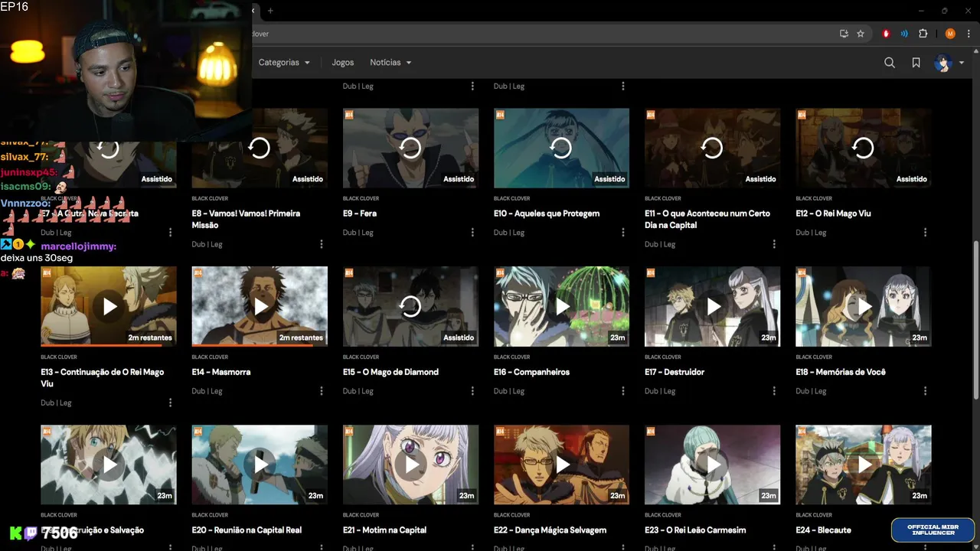
Task: Play episode E21 Motim na Capital
Action: [410, 465]
